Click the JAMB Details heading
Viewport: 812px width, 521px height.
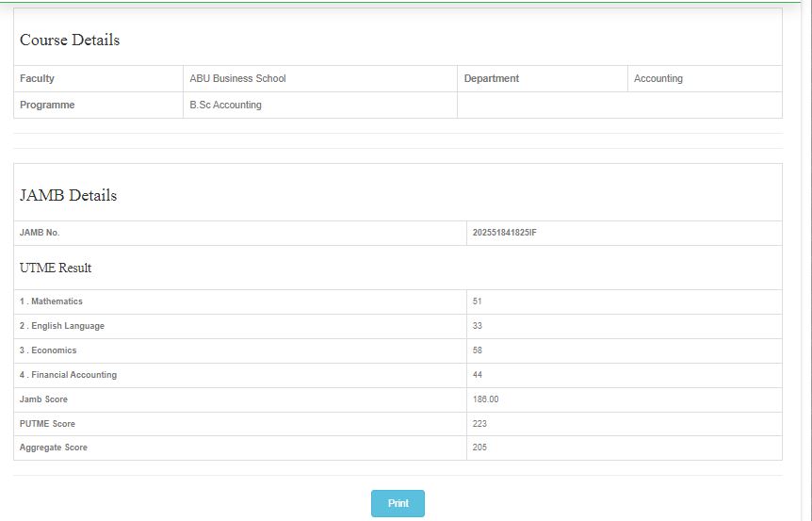(68, 196)
